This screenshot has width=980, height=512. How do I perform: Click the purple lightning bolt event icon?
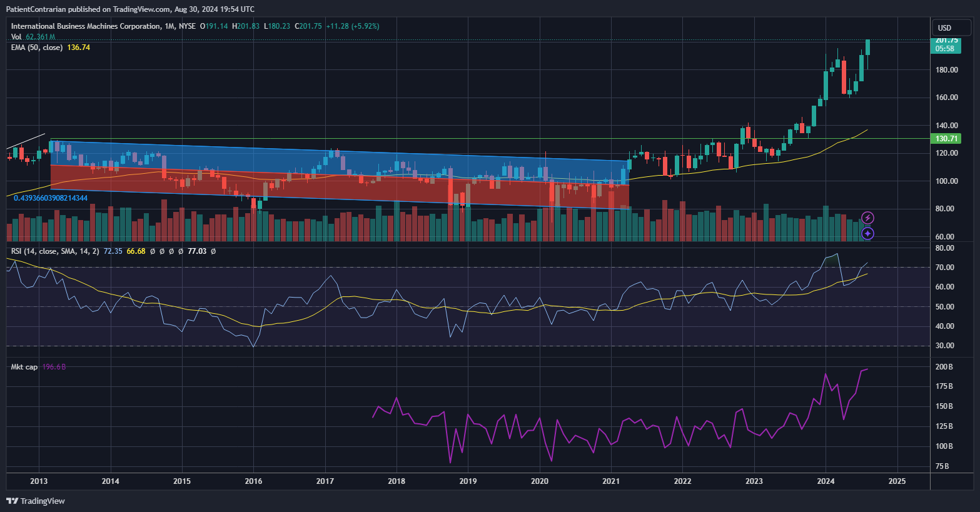(x=867, y=218)
